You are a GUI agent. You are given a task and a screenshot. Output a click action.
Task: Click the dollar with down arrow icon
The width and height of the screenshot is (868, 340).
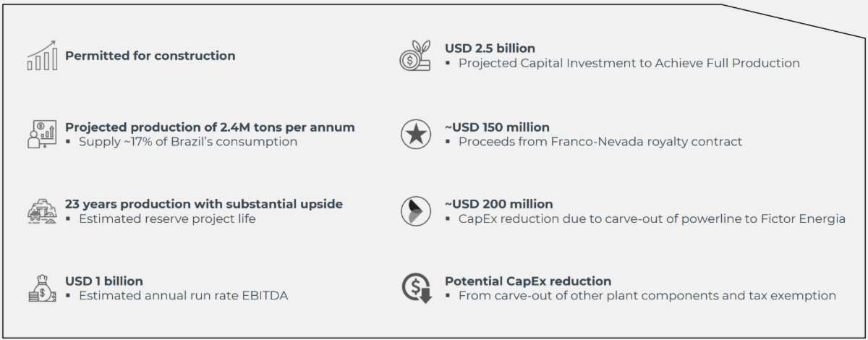click(x=416, y=288)
